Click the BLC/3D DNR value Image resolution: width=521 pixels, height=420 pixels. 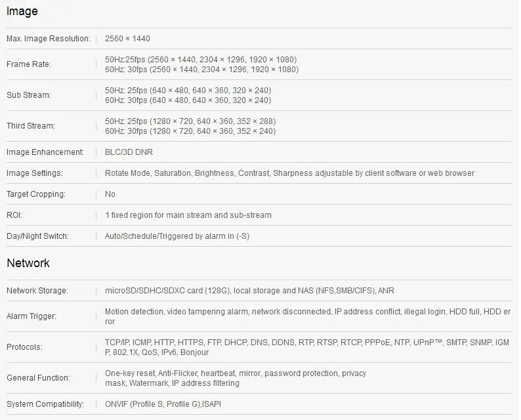(x=129, y=152)
